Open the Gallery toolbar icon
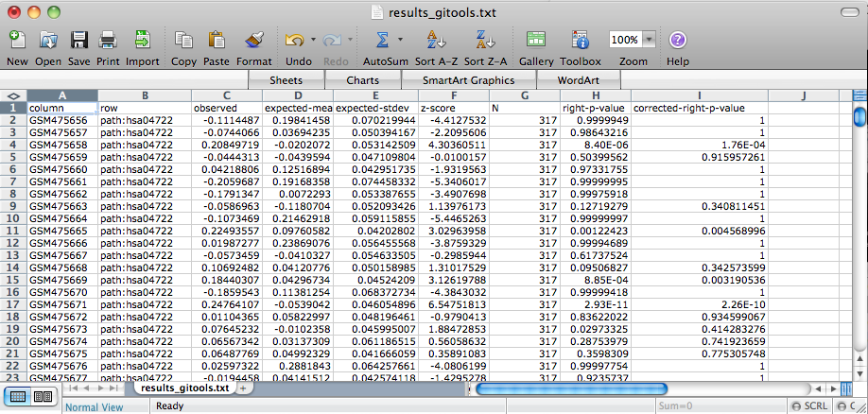The image size is (868, 414). (x=536, y=40)
